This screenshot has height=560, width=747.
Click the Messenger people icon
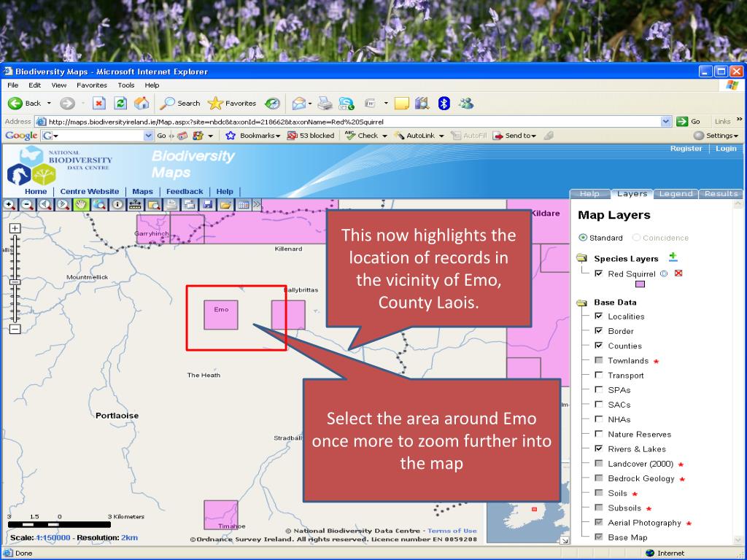pos(466,104)
